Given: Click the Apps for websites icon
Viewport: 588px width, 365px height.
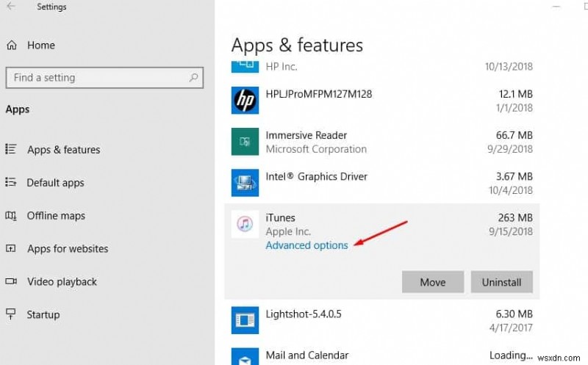Looking at the screenshot, I should tap(11, 248).
